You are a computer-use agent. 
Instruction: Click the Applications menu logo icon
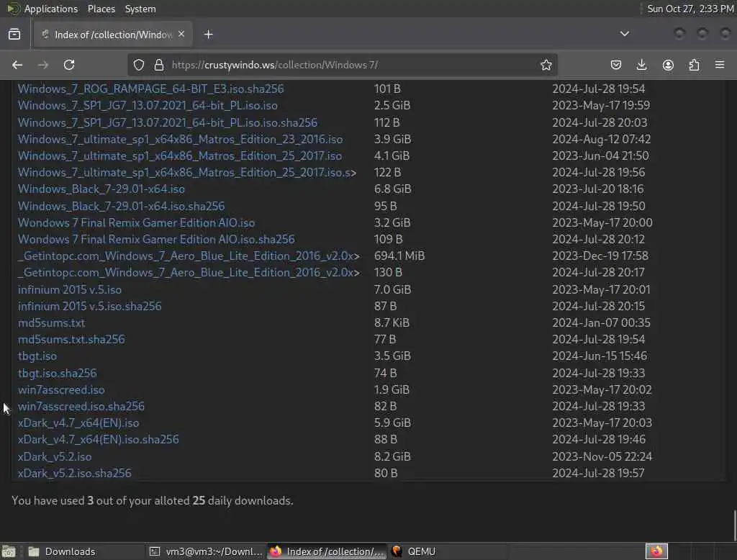tap(14, 9)
